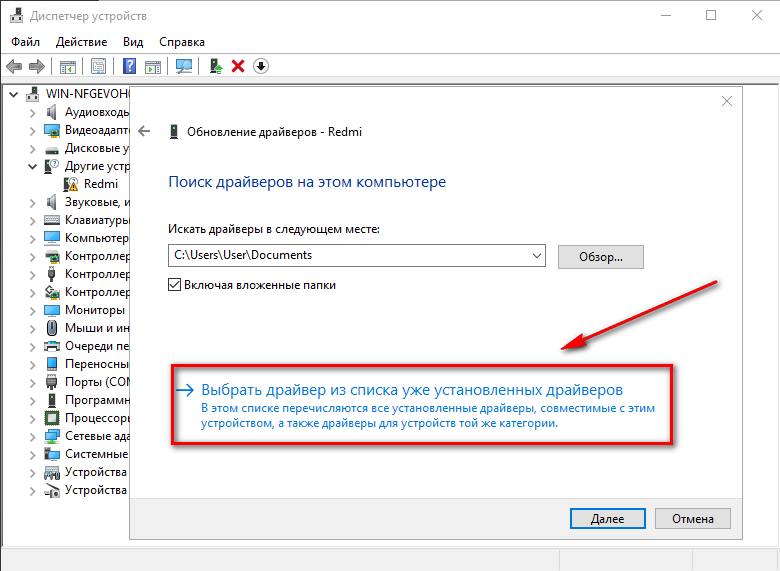Open the Действие menu

pyautogui.click(x=82, y=42)
